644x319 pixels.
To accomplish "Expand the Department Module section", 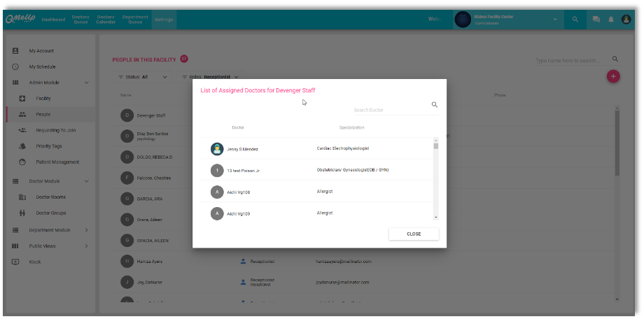I will coord(87,229).
